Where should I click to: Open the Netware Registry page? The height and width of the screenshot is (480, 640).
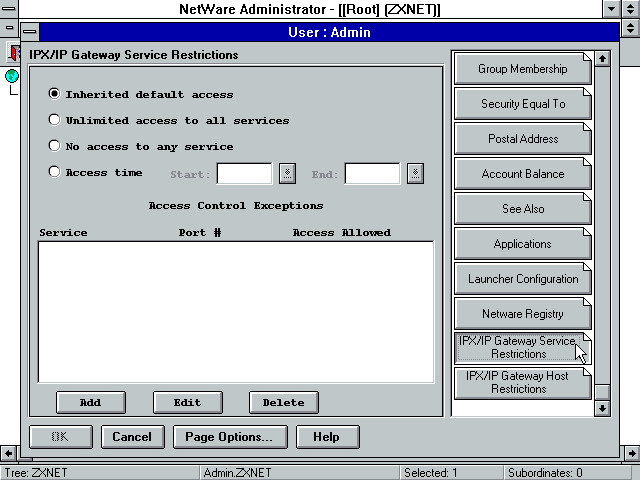point(522,314)
